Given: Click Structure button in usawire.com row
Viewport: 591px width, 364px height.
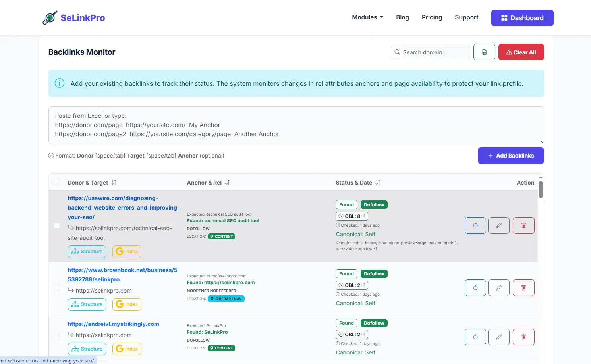Looking at the screenshot, I should click(x=87, y=252).
